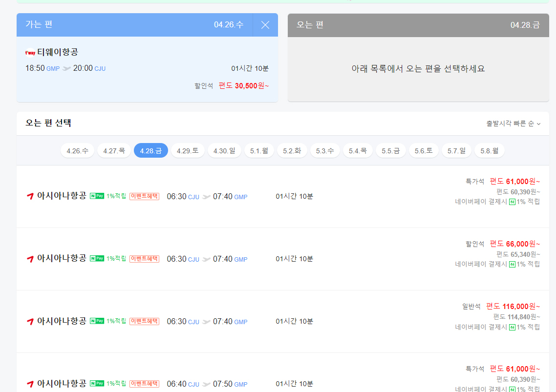Click the N Pay badge on the 66,000원 flight
The height and width of the screenshot is (392, 556).
point(97,258)
